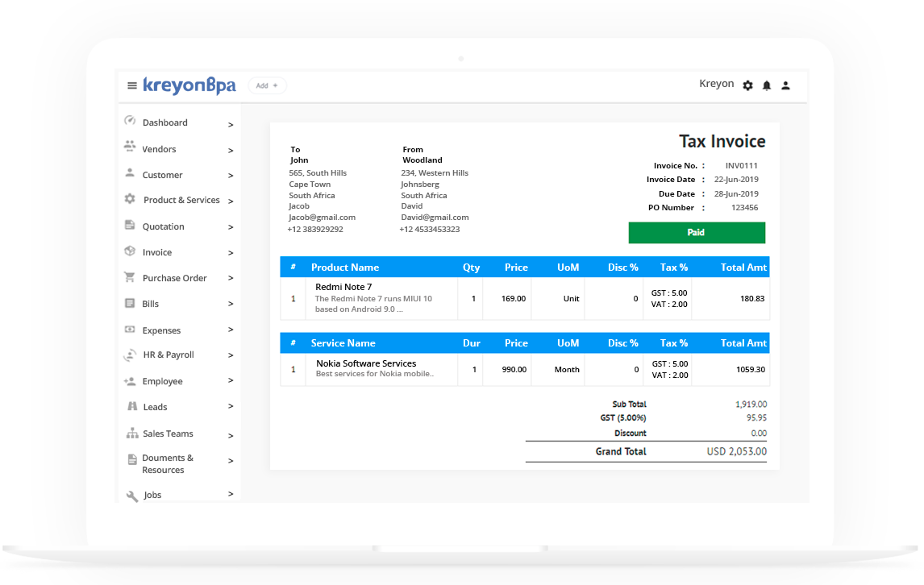Click the kreyonbpa logo

click(189, 85)
